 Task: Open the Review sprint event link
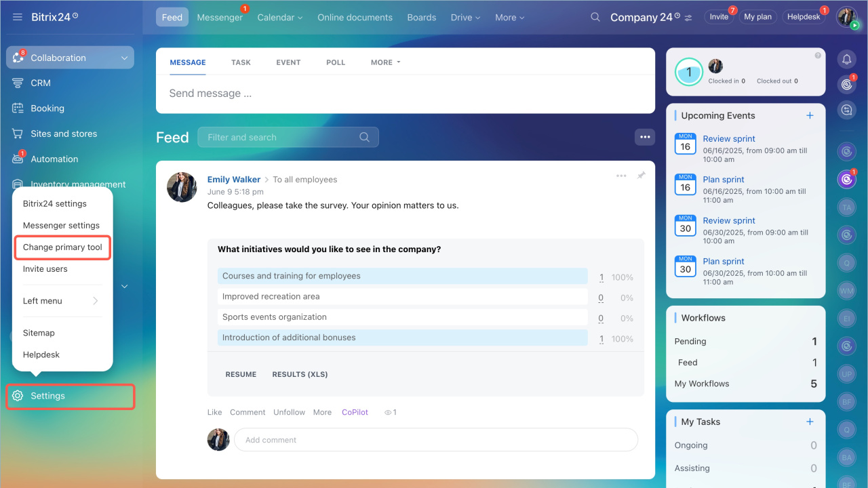click(x=729, y=139)
